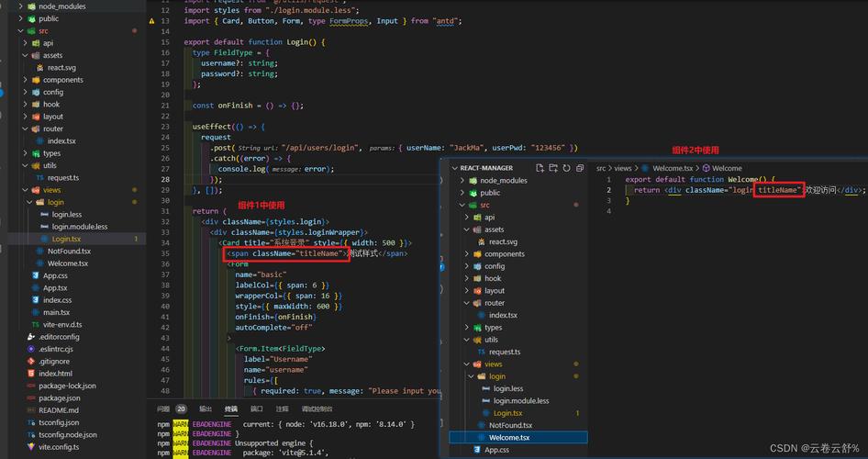Click 'console.log' on line 27
The width and height of the screenshot is (868, 459).
(x=241, y=169)
